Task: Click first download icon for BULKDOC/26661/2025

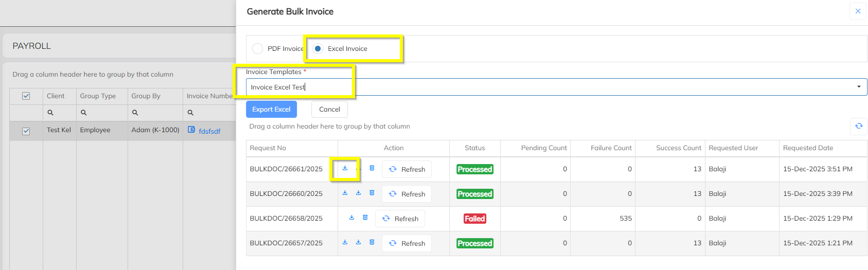Action: coord(345,168)
